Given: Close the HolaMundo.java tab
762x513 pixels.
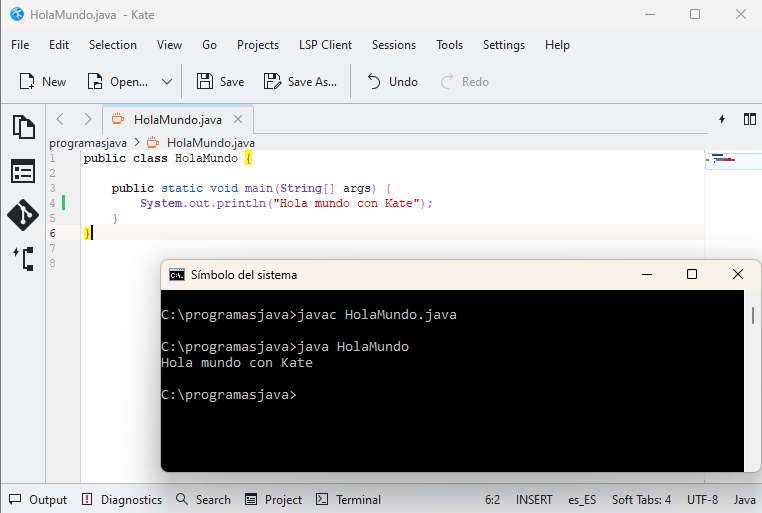Looking at the screenshot, I should pos(238,119).
